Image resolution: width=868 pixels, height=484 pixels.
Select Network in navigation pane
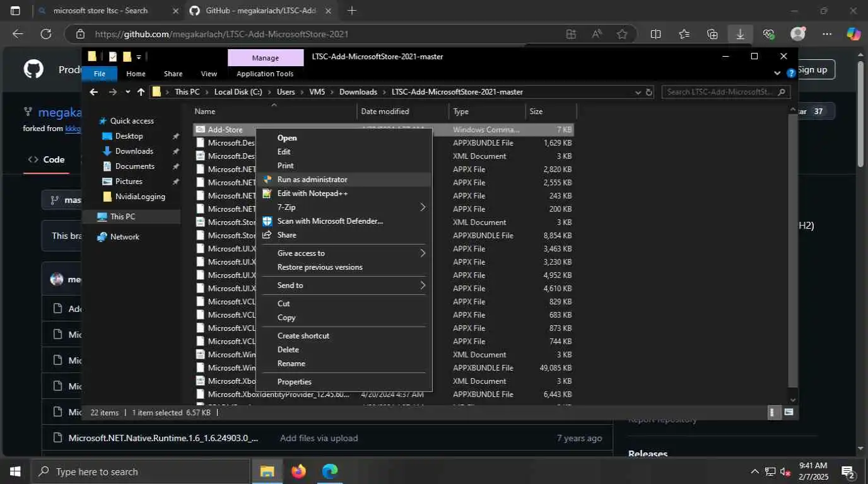[x=124, y=237]
